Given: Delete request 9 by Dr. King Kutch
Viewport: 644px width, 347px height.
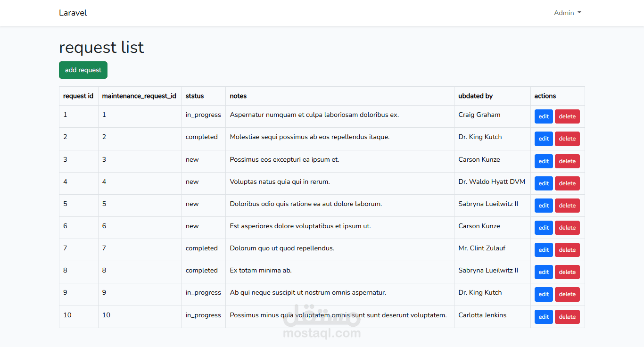Looking at the screenshot, I should [567, 294].
